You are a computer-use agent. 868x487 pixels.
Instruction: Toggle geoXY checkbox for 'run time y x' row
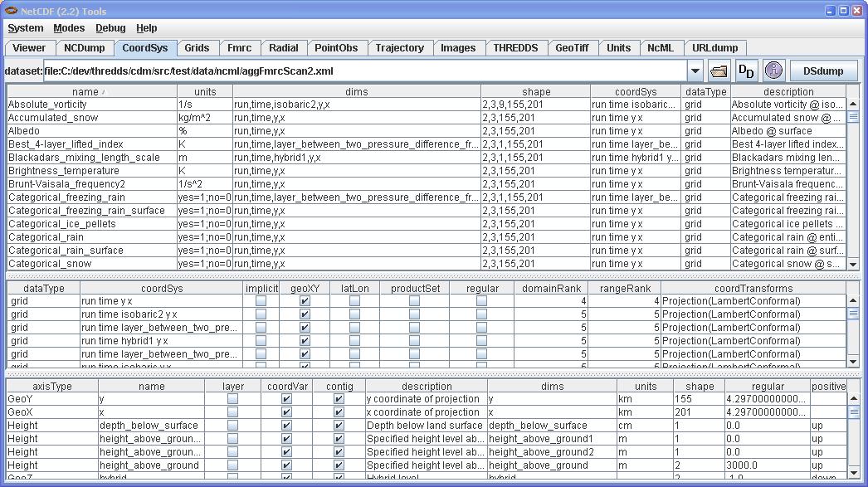(305, 302)
